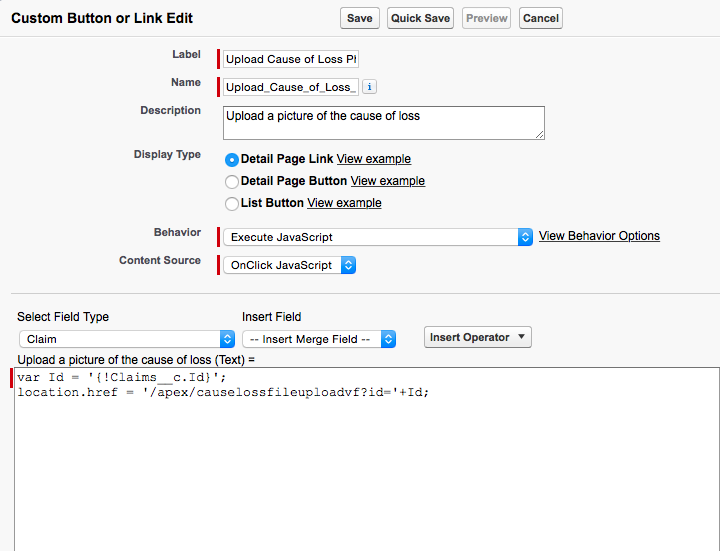Click the Save button

(x=359, y=18)
